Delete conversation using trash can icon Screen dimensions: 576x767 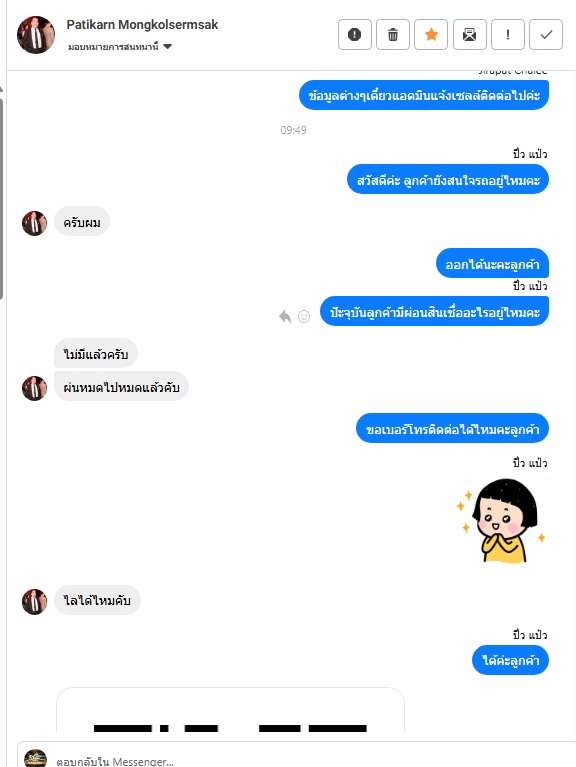pyautogui.click(x=393, y=35)
